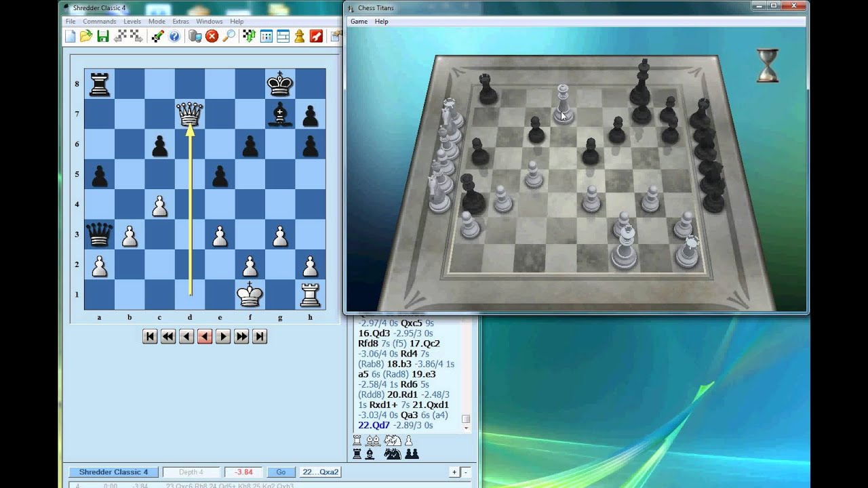Viewport: 868px width, 488px height.
Task: Click the white queen on d7
Action: point(190,114)
